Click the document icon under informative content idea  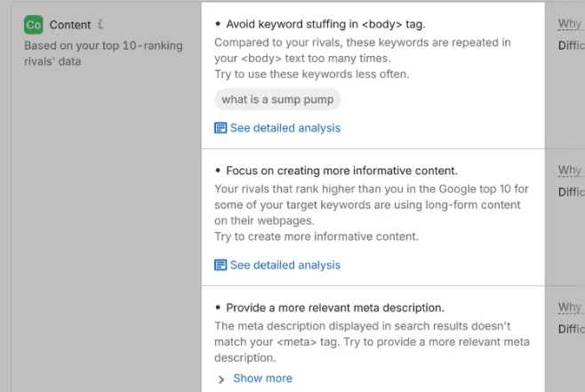(x=220, y=265)
